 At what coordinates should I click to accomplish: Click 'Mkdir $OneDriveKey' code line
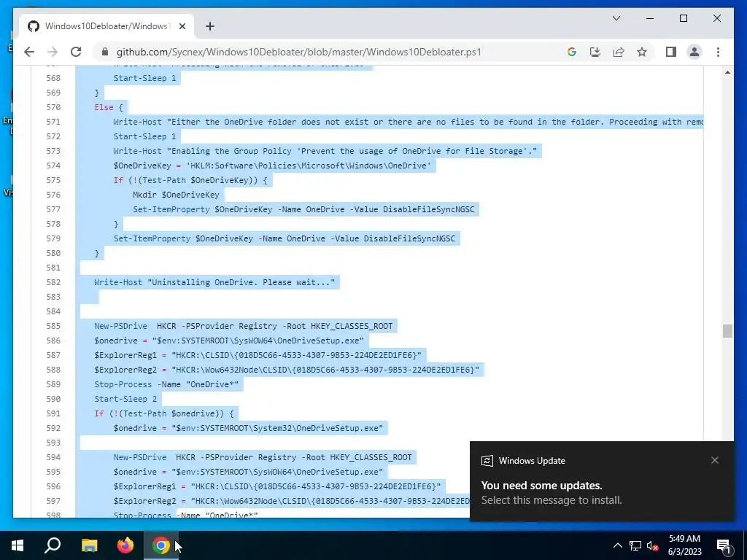click(176, 194)
